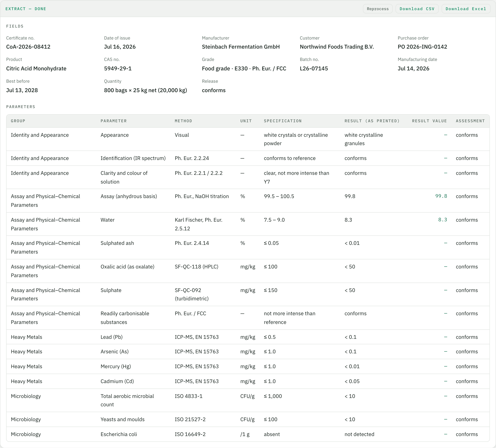This screenshot has height=448, width=496.
Task: Click the ASSESSMENT column header
Action: tap(470, 121)
